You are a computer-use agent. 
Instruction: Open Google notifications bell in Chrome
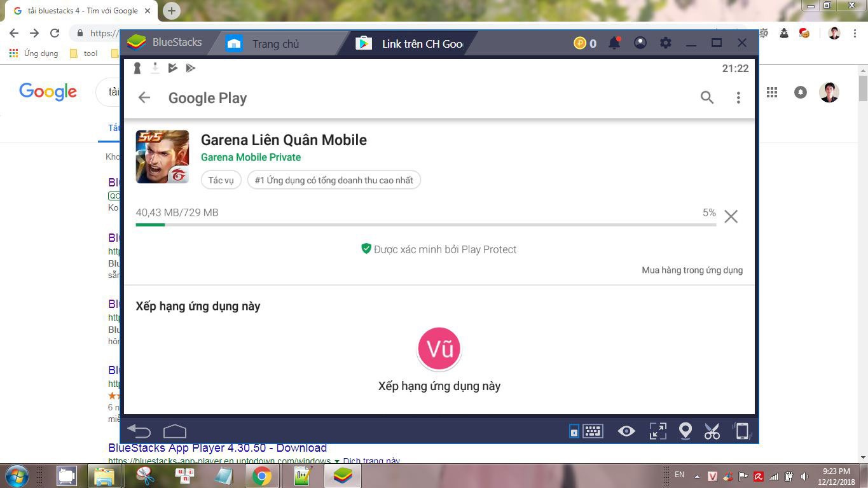pyautogui.click(x=801, y=92)
